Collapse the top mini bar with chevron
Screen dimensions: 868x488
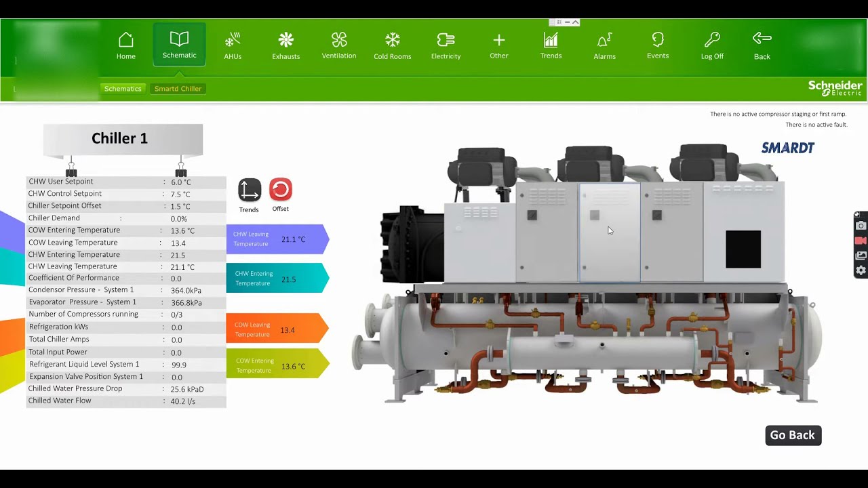[575, 22]
